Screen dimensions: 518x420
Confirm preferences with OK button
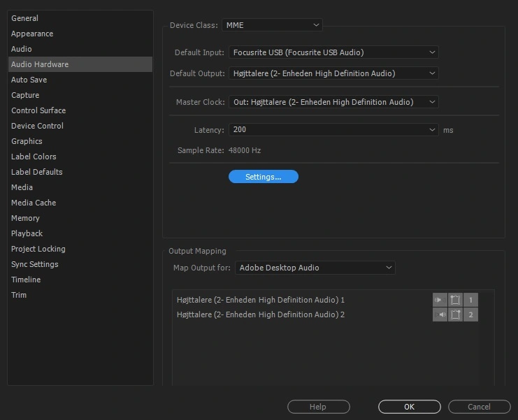409,407
